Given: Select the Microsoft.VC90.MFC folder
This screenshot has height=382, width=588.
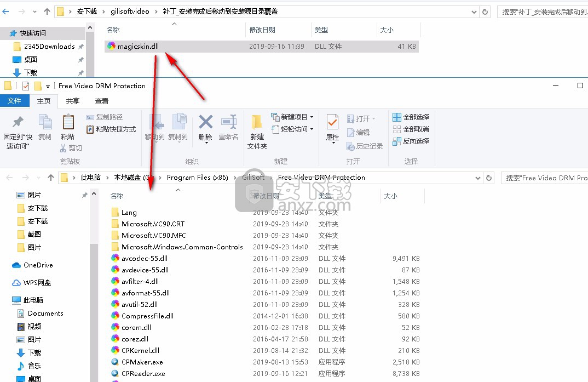Looking at the screenshot, I should (154, 236).
